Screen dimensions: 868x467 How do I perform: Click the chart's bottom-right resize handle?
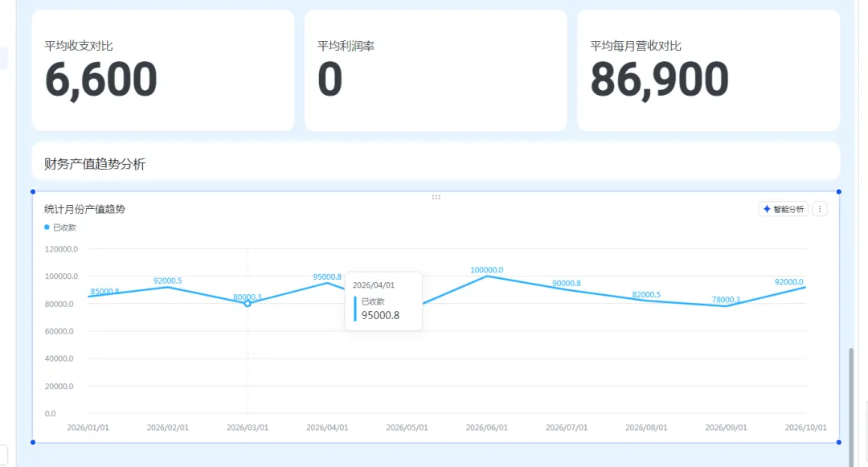(838, 442)
